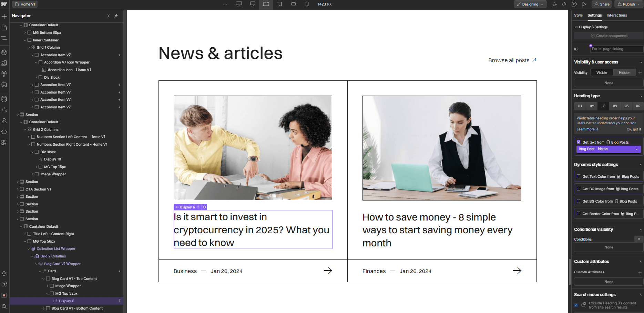Set element visibility to Hidden
This screenshot has width=644, height=313.
pos(624,72)
